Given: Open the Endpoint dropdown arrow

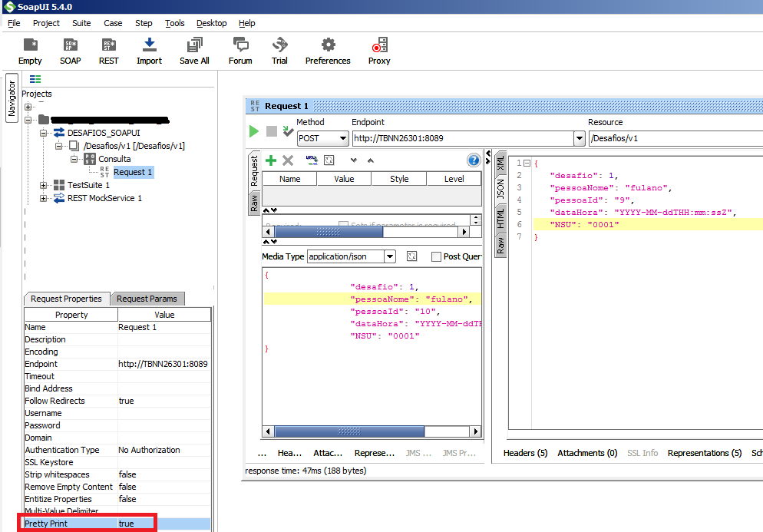Looking at the screenshot, I should pos(580,139).
